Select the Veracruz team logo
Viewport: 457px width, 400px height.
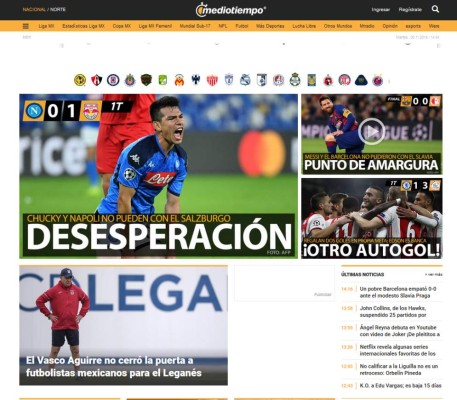(x=378, y=80)
